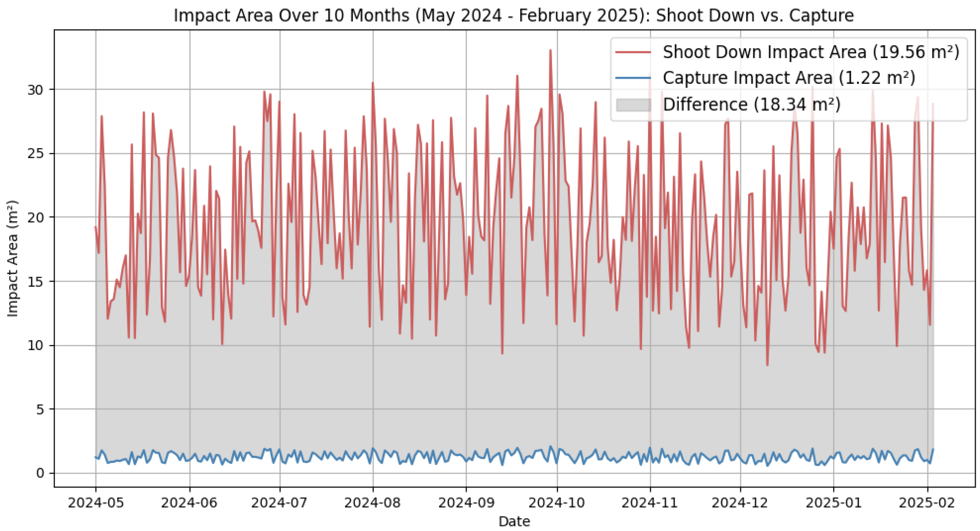
Task: Click the y-axis tick label 15
Action: 36,282
